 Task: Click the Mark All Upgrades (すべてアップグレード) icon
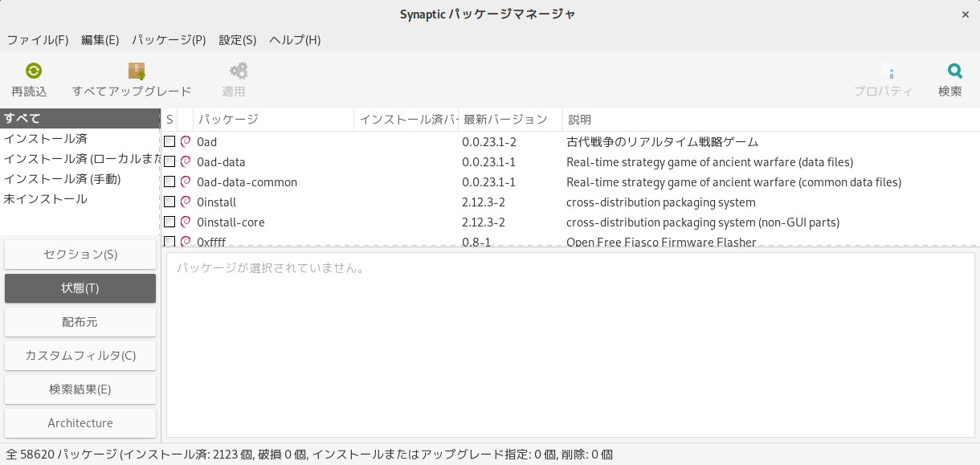(136, 71)
